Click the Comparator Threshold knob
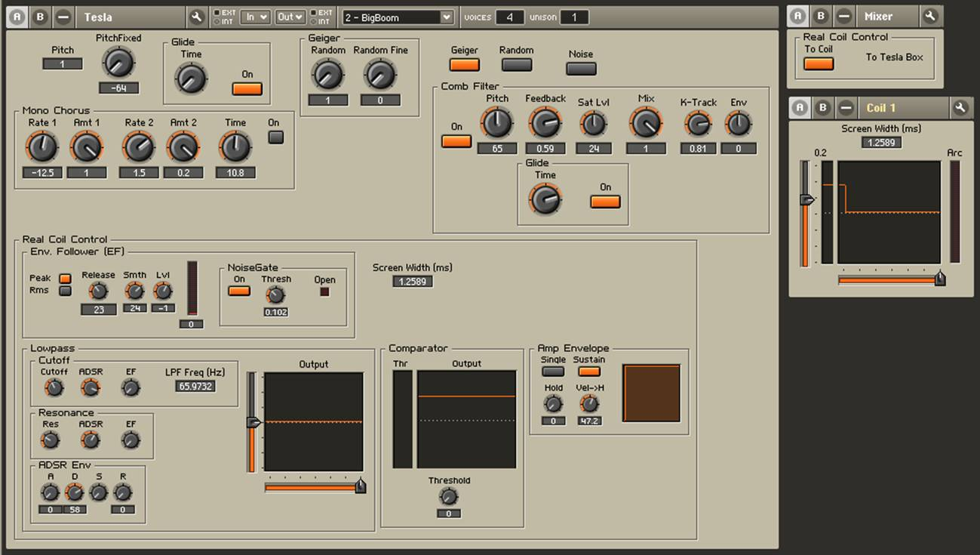The image size is (980, 555). 449,497
